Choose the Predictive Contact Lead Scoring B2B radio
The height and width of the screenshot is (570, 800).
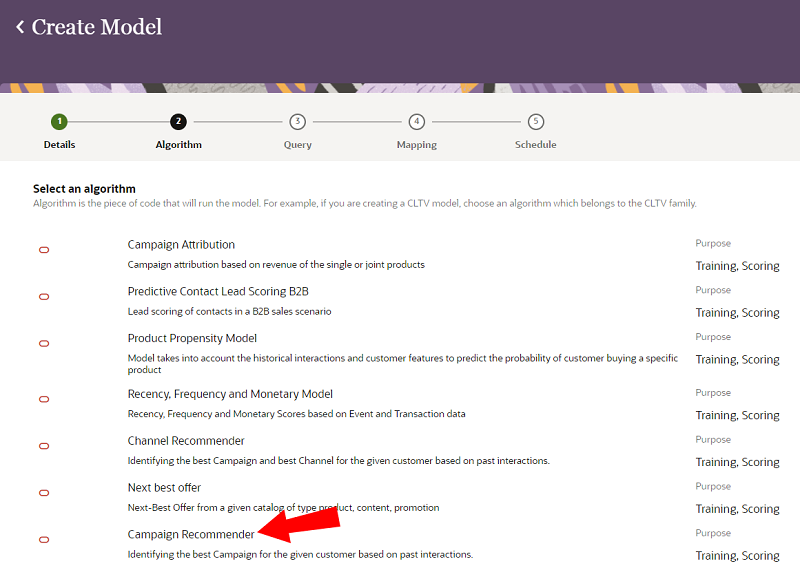(x=44, y=297)
